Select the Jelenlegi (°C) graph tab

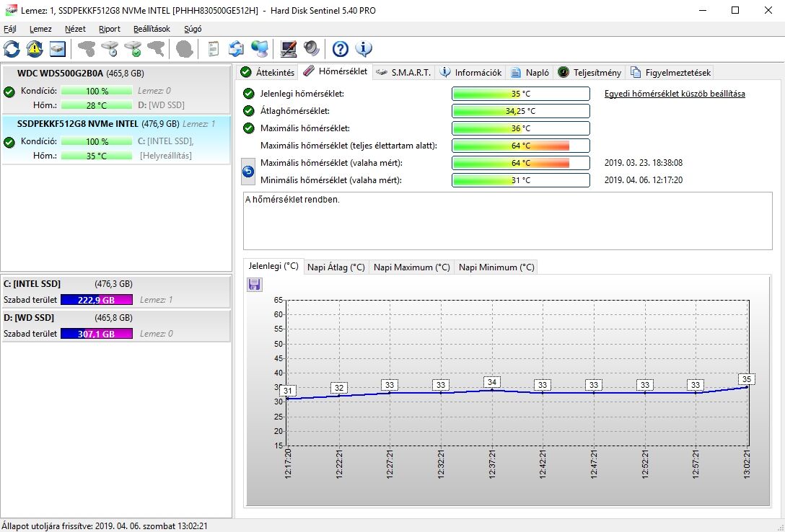[273, 266]
